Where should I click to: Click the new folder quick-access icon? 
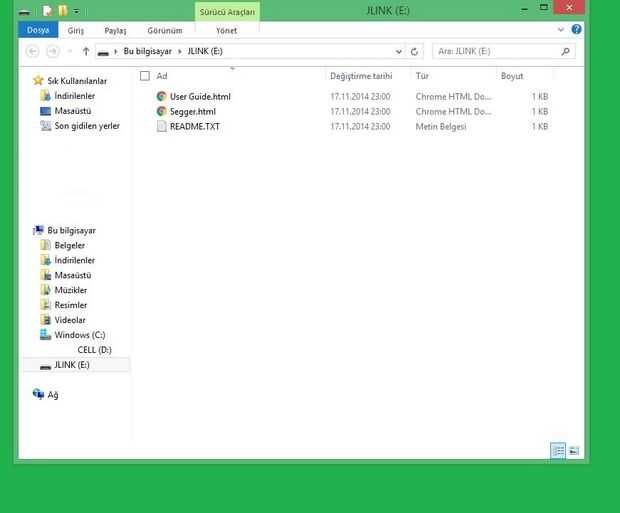click(63, 11)
